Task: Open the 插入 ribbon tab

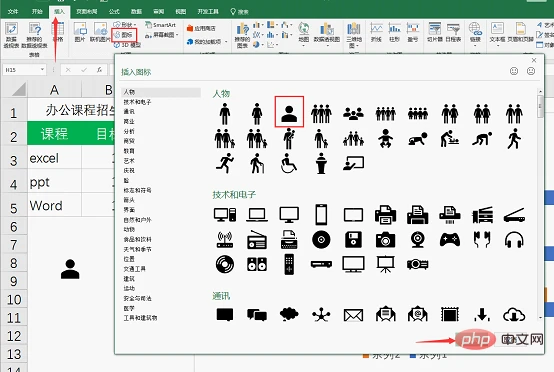Action: click(x=59, y=11)
